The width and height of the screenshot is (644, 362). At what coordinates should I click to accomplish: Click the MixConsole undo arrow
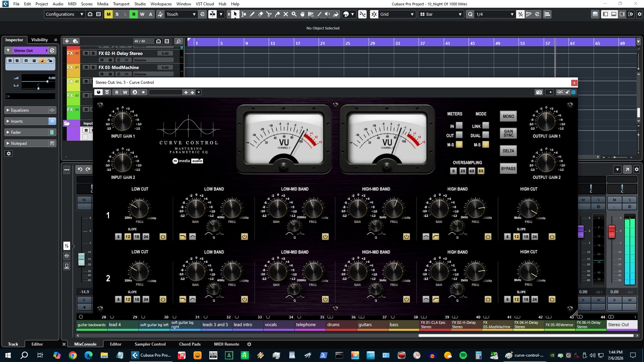pyautogui.click(x=80, y=169)
